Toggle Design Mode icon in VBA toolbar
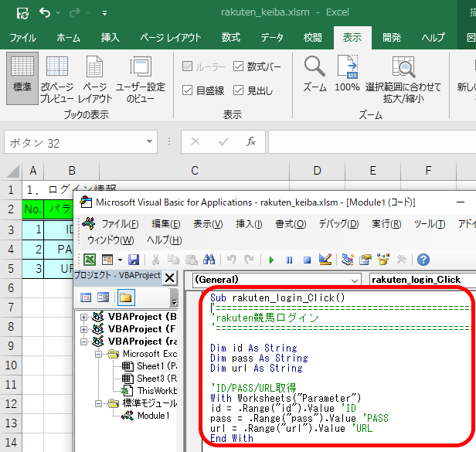 click(x=325, y=260)
